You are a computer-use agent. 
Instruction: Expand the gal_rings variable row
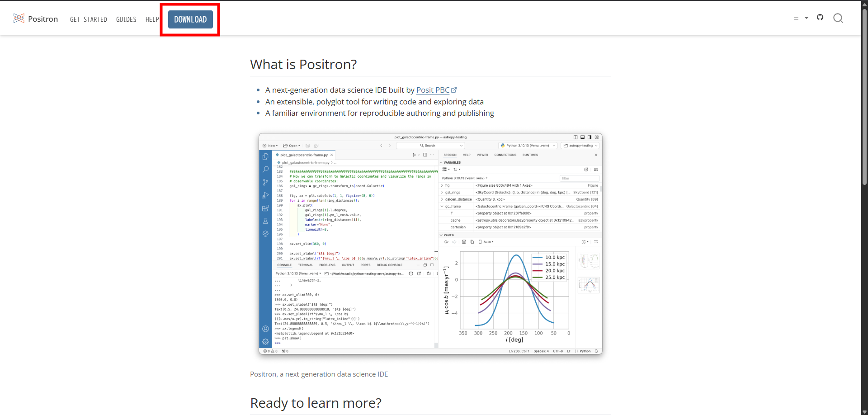442,193
